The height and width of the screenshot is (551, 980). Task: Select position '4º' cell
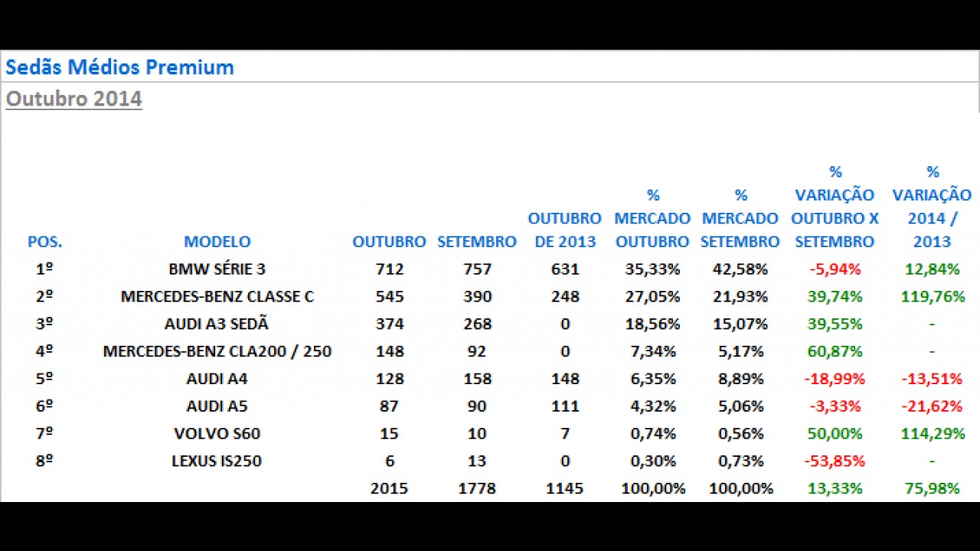[45, 352]
